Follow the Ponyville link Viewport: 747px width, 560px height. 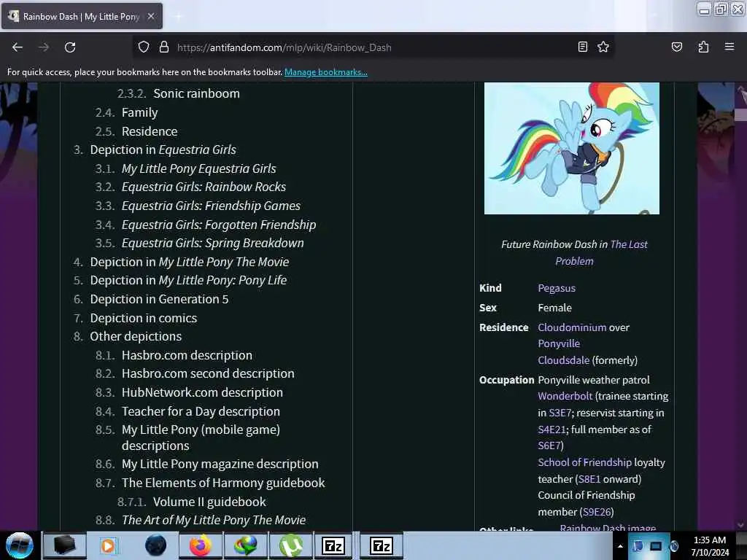559,344
